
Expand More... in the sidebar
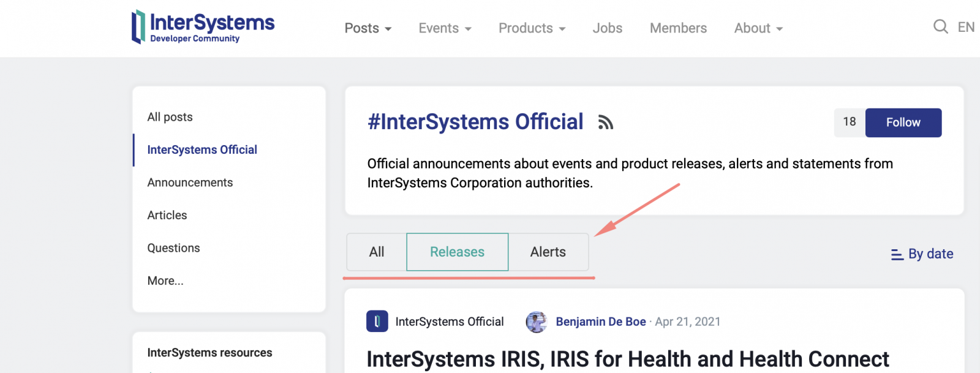165,281
